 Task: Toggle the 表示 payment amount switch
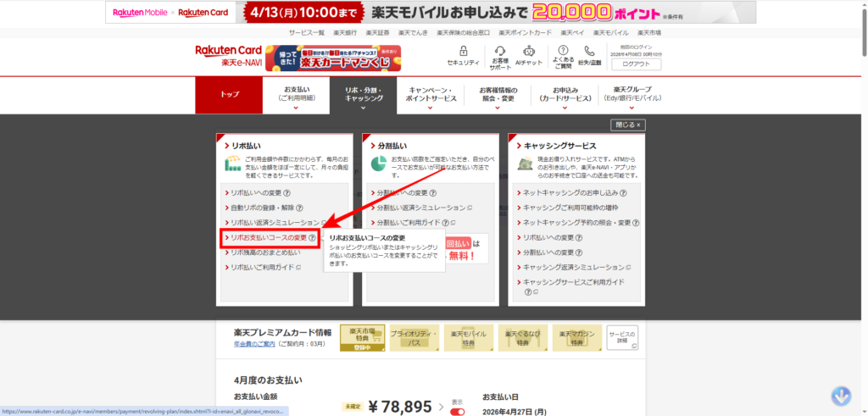coord(457,412)
